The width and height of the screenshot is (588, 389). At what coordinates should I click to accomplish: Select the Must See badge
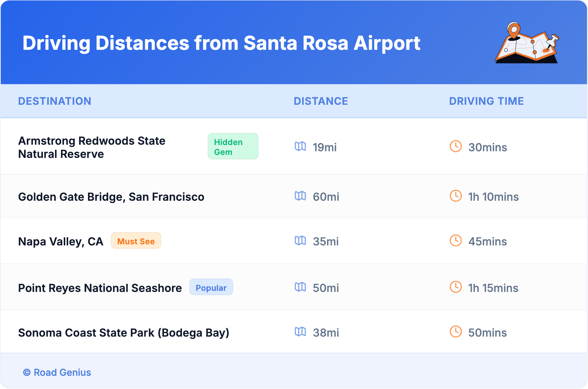point(136,241)
